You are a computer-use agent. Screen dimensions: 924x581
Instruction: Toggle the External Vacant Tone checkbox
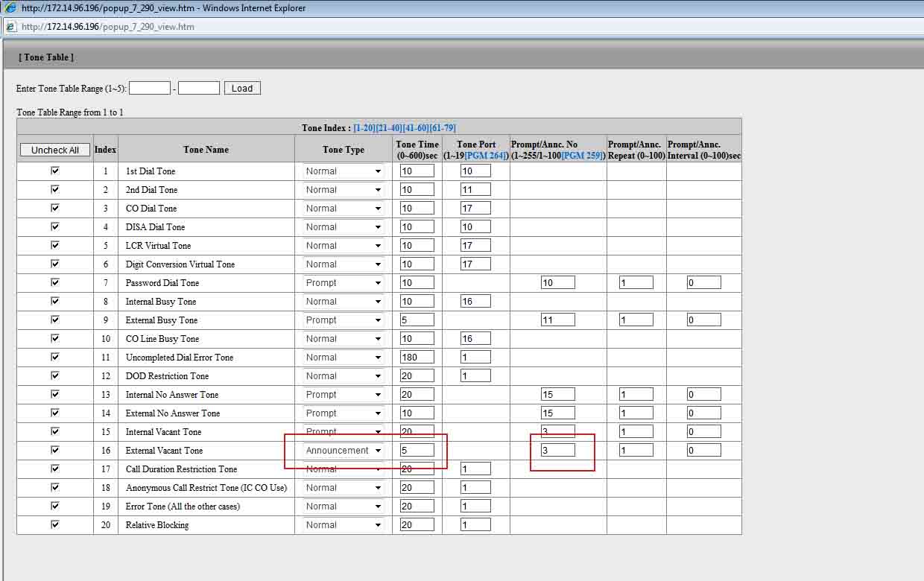tap(54, 450)
